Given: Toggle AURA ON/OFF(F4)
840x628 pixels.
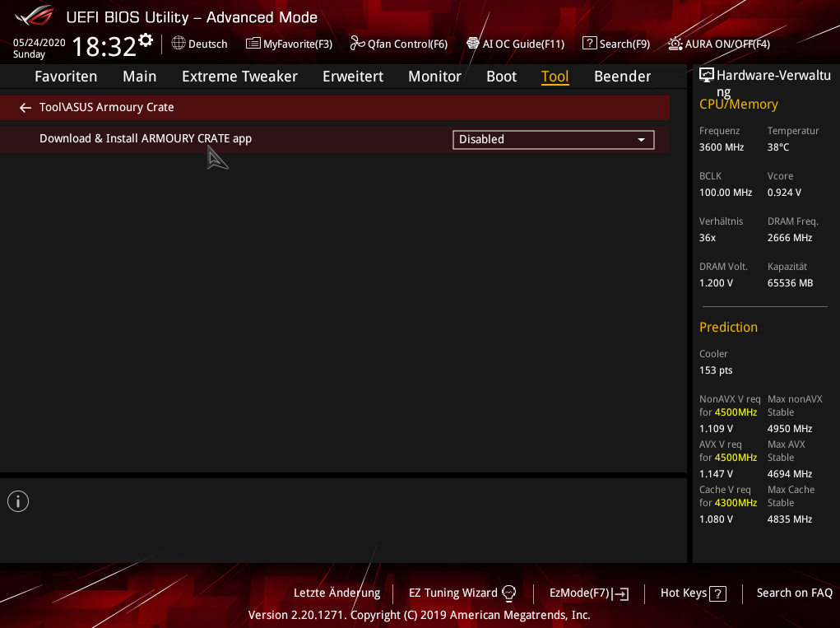Looking at the screenshot, I should [x=719, y=44].
